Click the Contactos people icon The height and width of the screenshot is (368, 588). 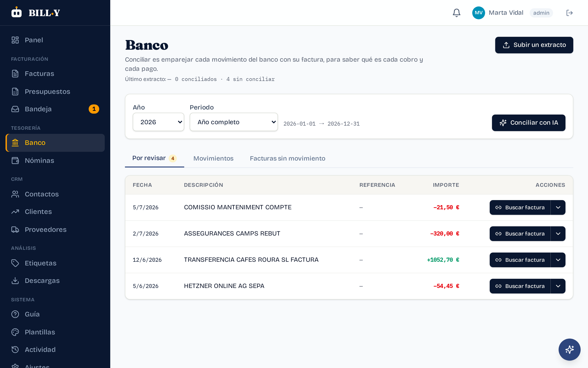pyautogui.click(x=15, y=194)
